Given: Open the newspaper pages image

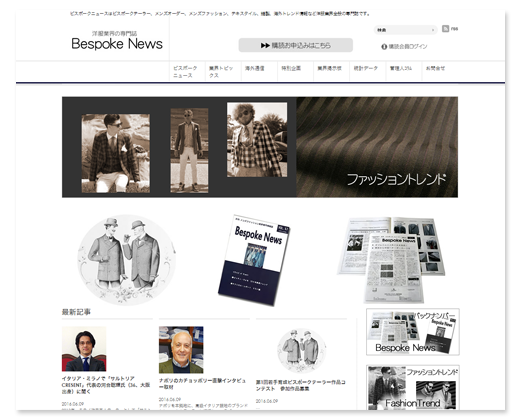Looking at the screenshot, I should tap(391, 260).
